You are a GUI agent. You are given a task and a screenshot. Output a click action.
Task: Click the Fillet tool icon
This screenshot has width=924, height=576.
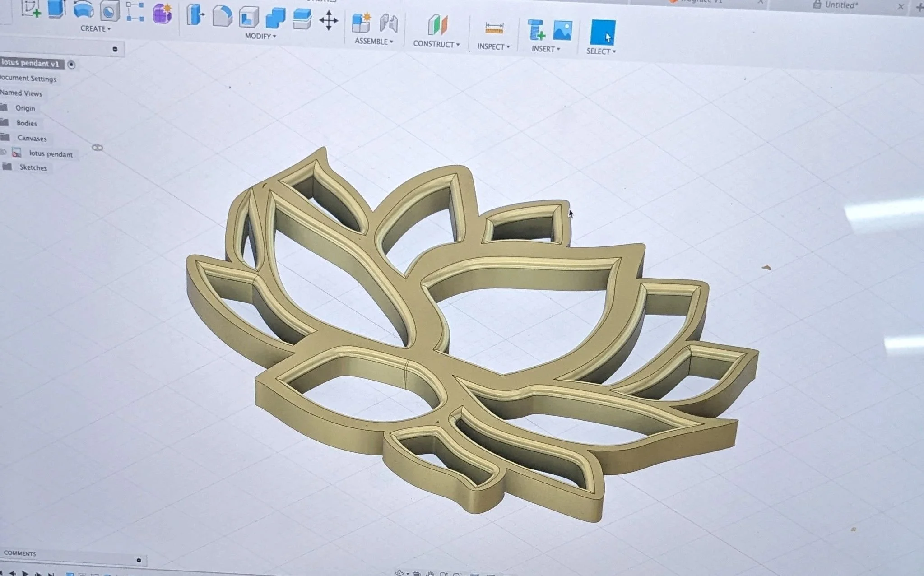tap(222, 16)
